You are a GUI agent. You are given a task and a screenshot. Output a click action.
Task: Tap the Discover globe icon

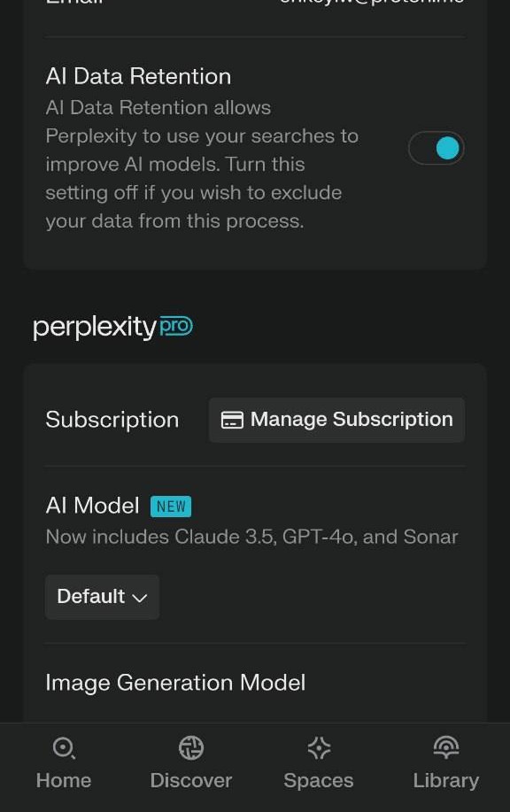pyautogui.click(x=191, y=747)
